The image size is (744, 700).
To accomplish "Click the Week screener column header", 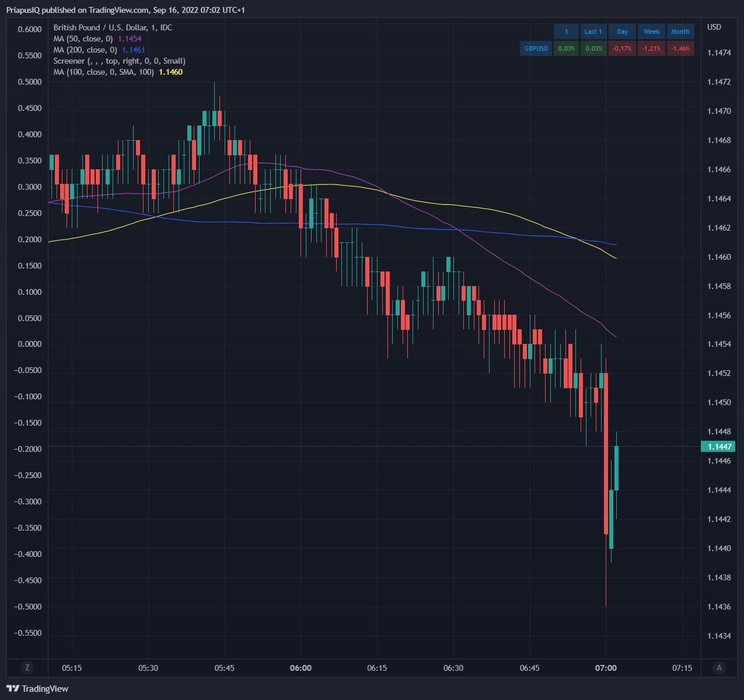I will tap(652, 32).
